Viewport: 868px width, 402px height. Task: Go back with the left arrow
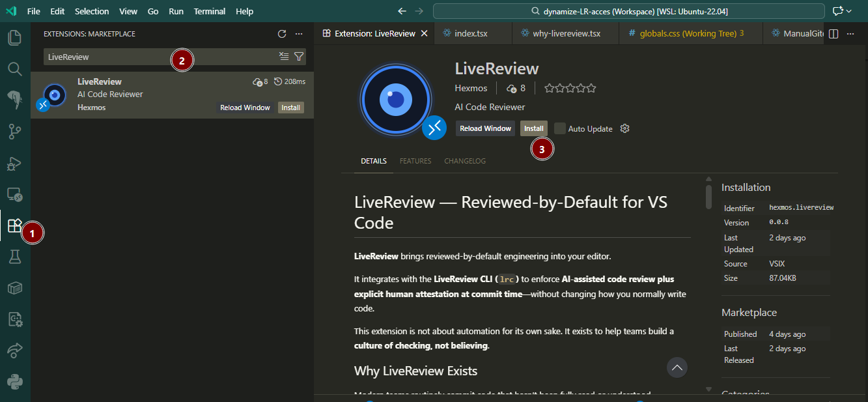pos(402,11)
